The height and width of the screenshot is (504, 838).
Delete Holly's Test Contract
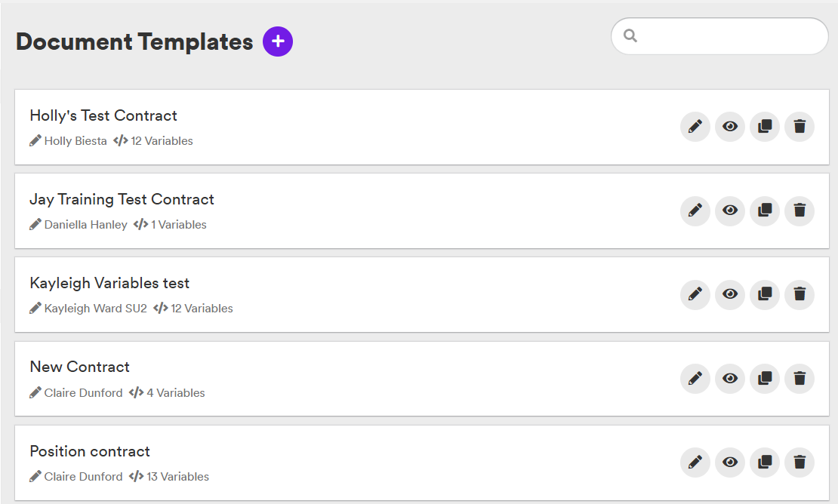(799, 127)
